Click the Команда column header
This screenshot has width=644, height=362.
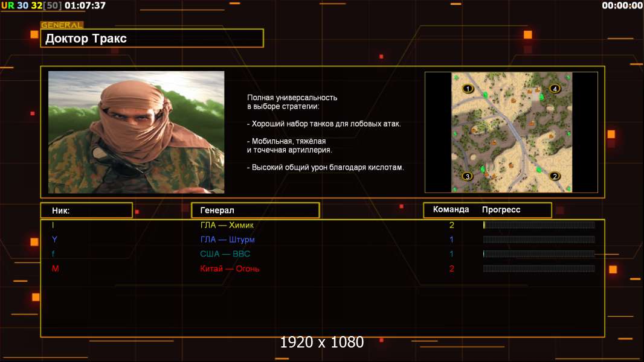tap(451, 210)
